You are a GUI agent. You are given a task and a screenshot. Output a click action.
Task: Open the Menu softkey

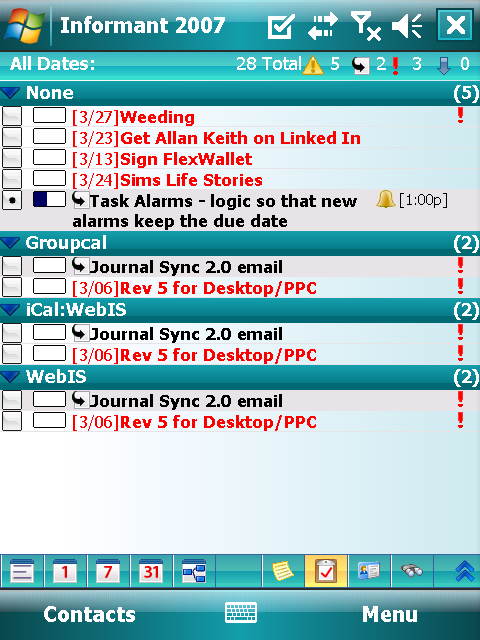[x=389, y=614]
